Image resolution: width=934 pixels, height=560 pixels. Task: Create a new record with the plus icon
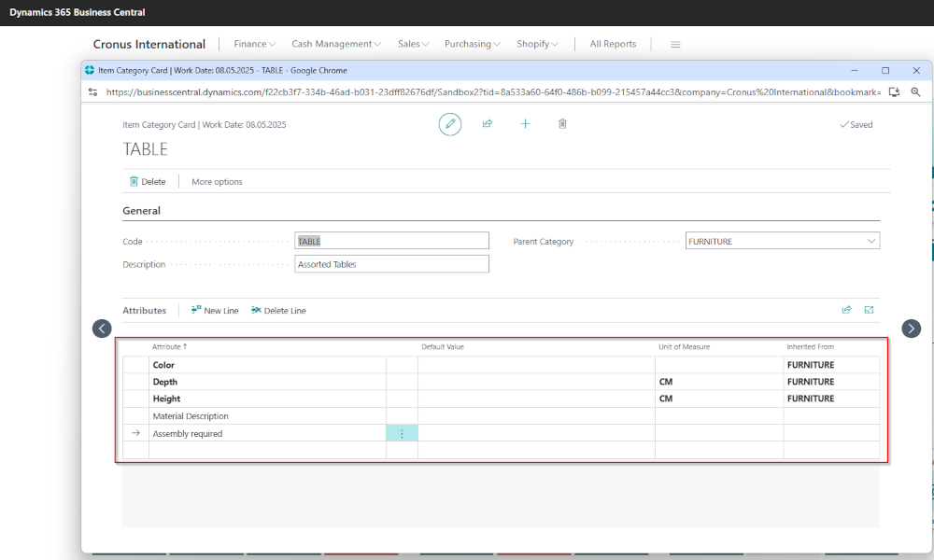coord(525,123)
